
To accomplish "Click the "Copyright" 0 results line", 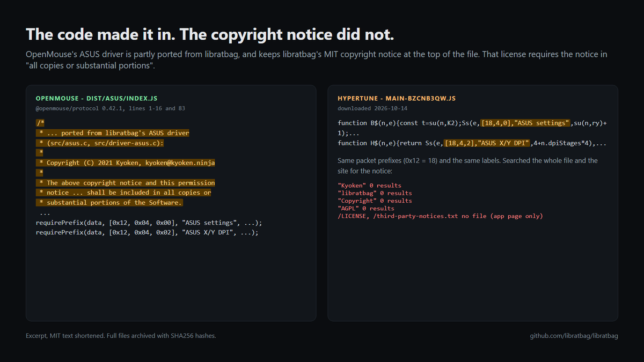I will 375,201.
